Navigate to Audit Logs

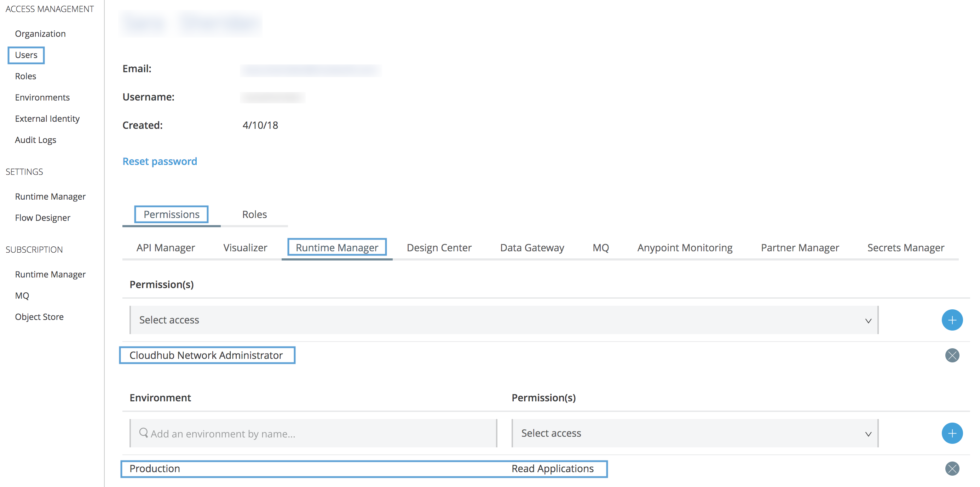pyautogui.click(x=35, y=140)
